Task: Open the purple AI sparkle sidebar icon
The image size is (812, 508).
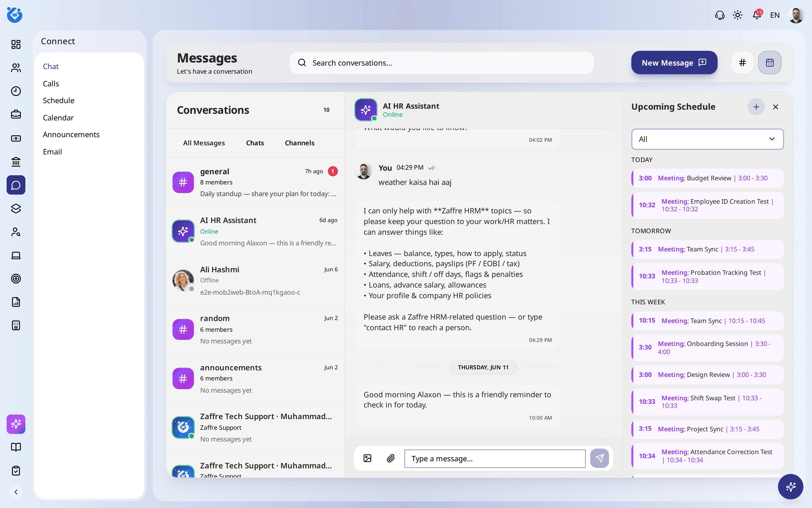Action: click(16, 424)
